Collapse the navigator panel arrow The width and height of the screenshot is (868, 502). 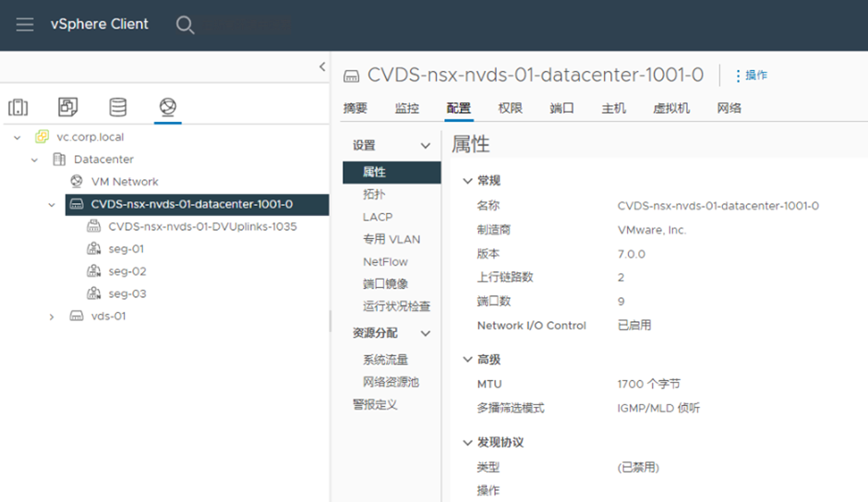pyautogui.click(x=322, y=67)
